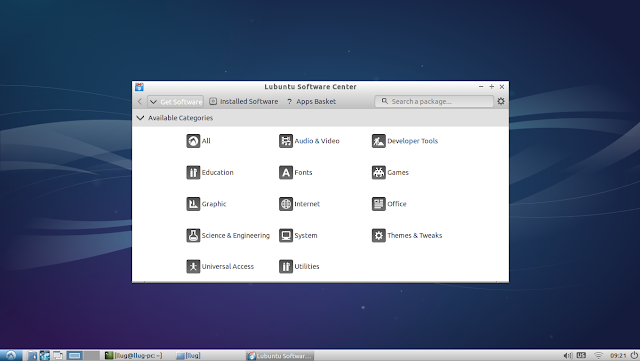The width and height of the screenshot is (640, 361).
Task: Click the US keyboard layout indicator
Action: click(581, 355)
